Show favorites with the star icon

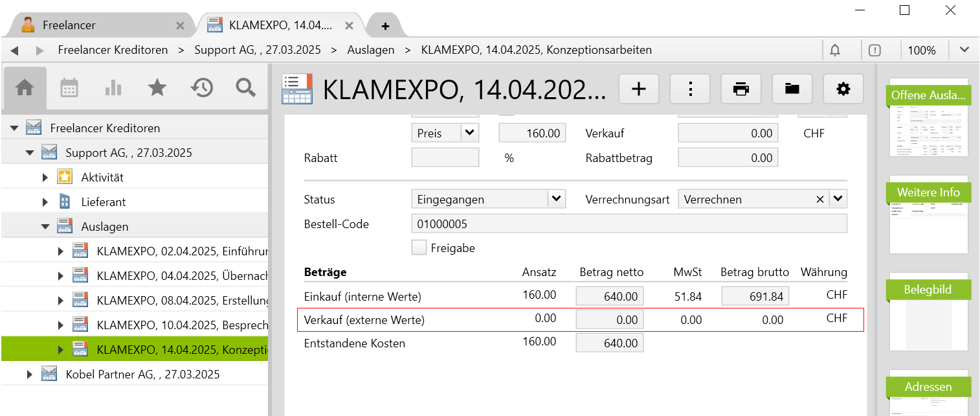[157, 88]
